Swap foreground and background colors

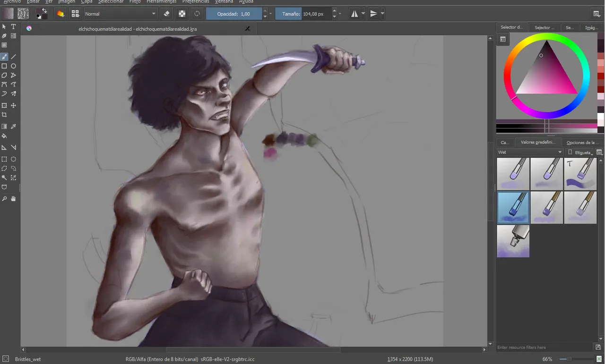(45, 10)
